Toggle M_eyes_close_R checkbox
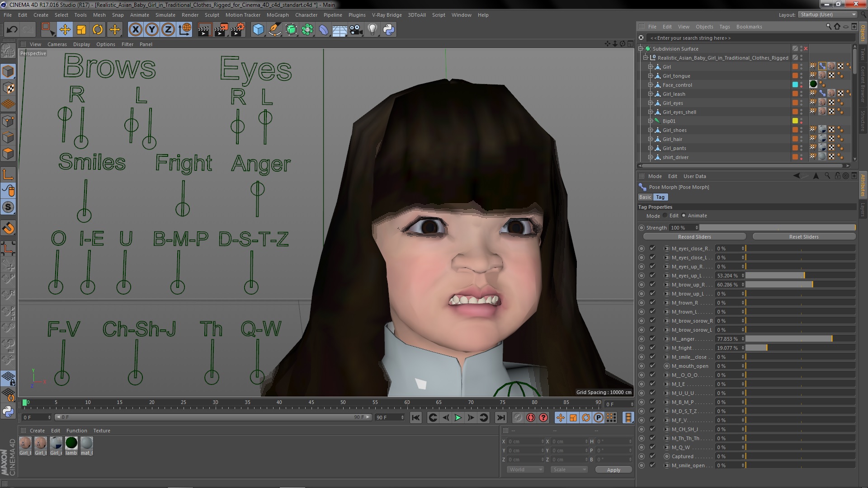This screenshot has width=868, height=488. pos(652,248)
